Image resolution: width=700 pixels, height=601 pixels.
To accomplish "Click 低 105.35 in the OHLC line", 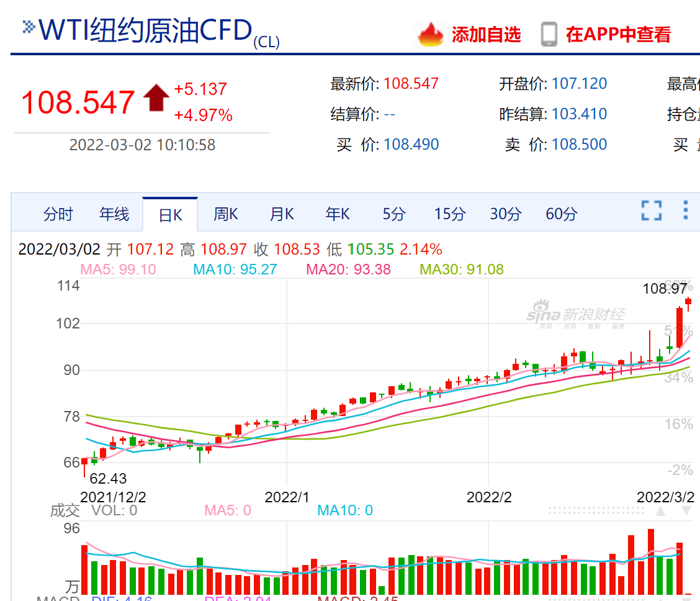I will tap(361, 249).
